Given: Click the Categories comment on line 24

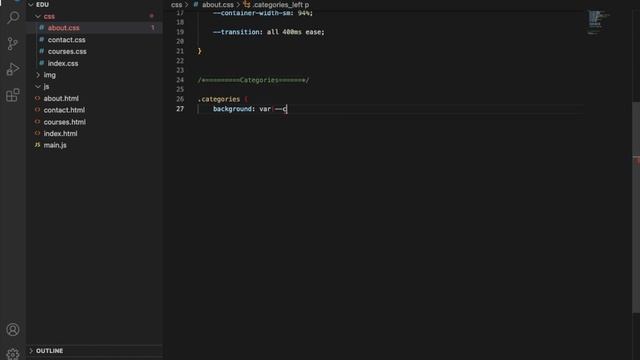Looking at the screenshot, I should coord(253,80).
